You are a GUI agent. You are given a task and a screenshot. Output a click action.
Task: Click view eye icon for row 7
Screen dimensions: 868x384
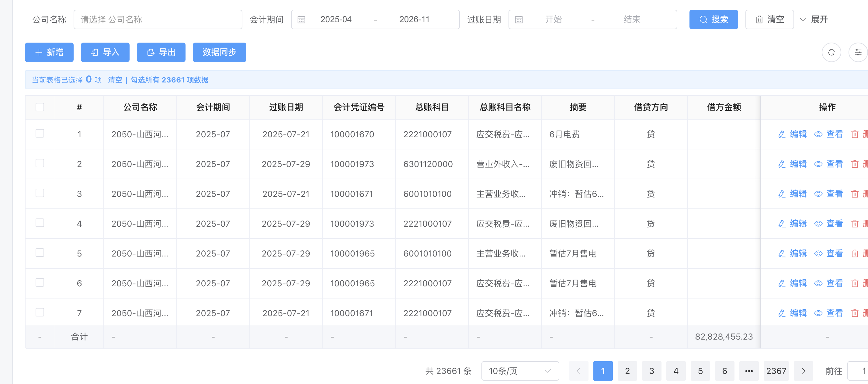(x=818, y=313)
